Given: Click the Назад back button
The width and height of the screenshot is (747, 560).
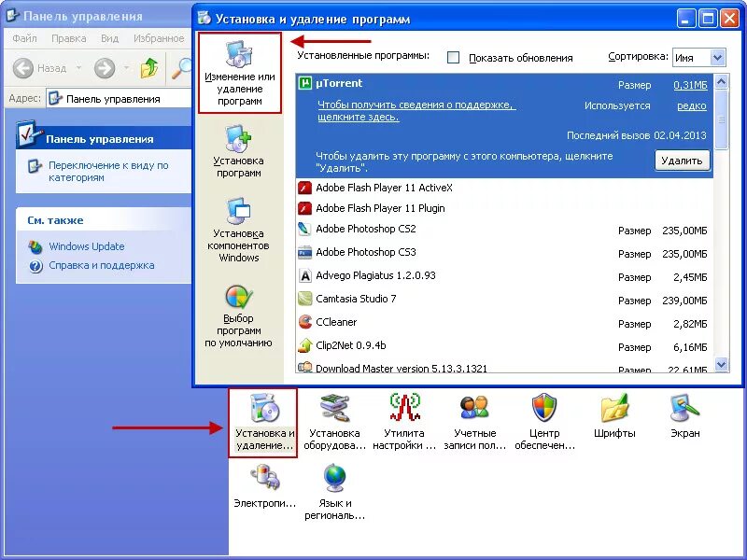Looking at the screenshot, I should coord(39,68).
